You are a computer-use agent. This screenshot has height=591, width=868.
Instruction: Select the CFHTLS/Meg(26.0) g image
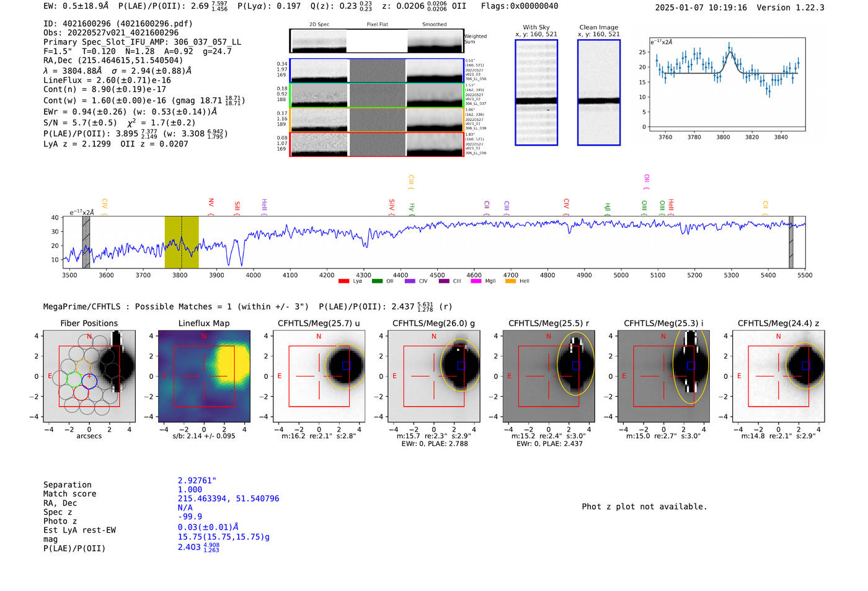pos(434,376)
